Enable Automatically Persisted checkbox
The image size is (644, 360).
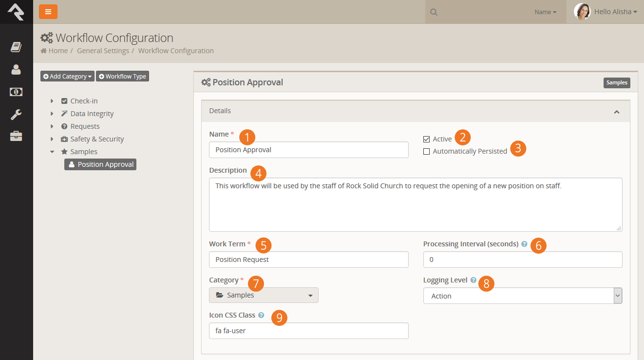click(x=427, y=151)
